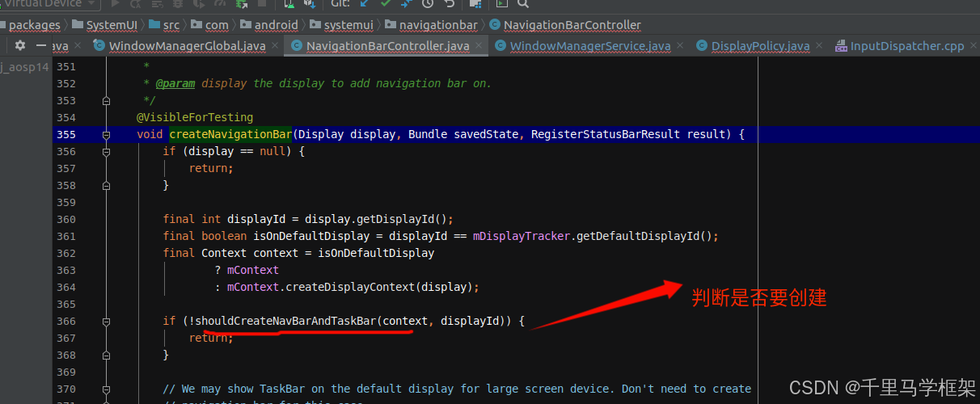Click the Git rollback arrow icon
This screenshot has height=404, width=980.
448,4
